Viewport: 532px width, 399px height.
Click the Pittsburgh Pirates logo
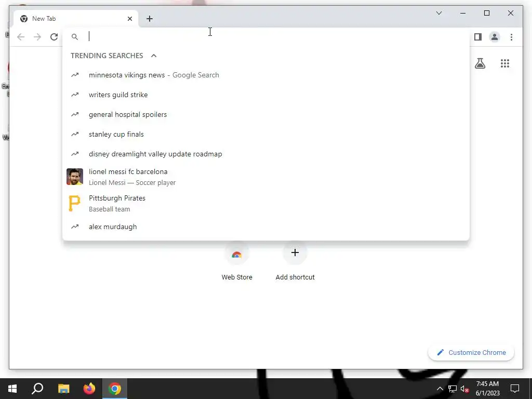[x=75, y=203]
